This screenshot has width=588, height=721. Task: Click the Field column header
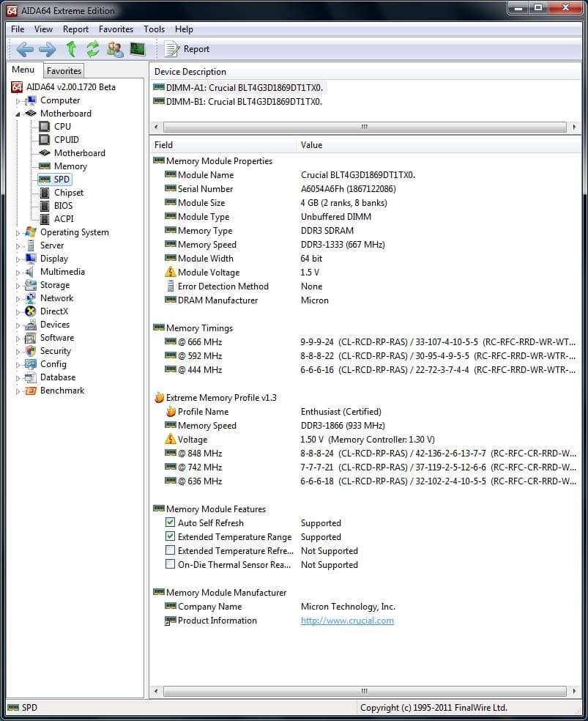pyautogui.click(x=224, y=145)
